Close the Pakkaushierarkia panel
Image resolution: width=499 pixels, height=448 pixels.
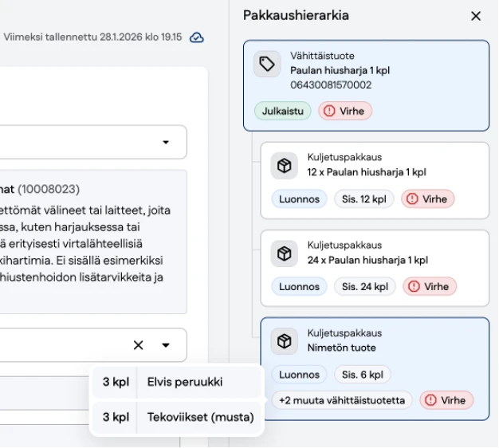tap(475, 16)
